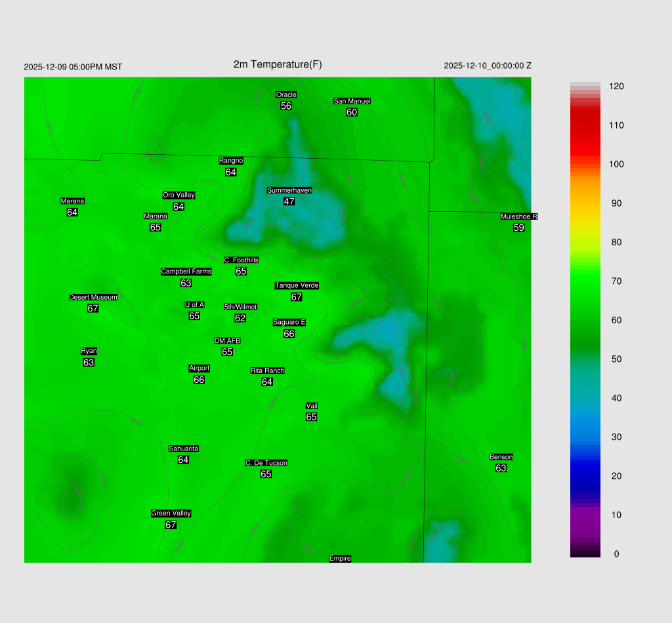
Task: Select the Oracle temperature reading of 56
Action: (286, 106)
